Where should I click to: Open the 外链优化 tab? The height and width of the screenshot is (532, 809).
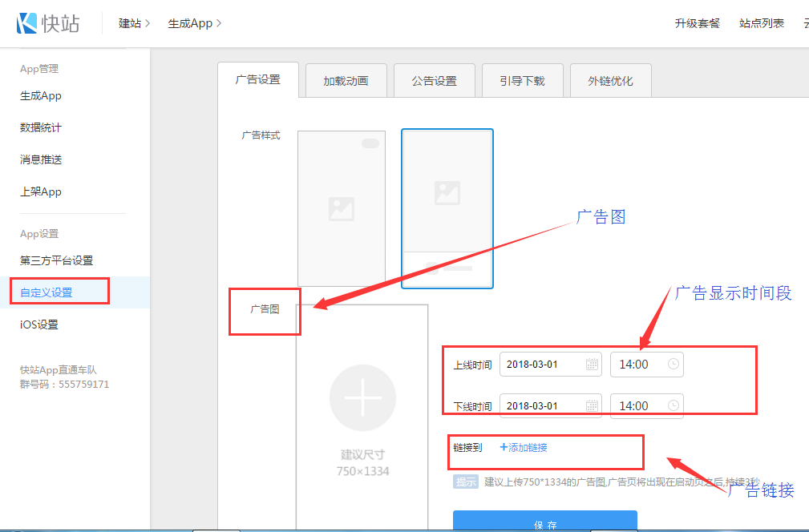pos(610,81)
